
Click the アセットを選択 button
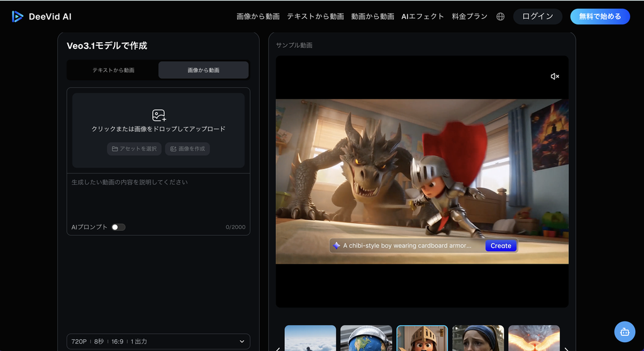point(135,149)
